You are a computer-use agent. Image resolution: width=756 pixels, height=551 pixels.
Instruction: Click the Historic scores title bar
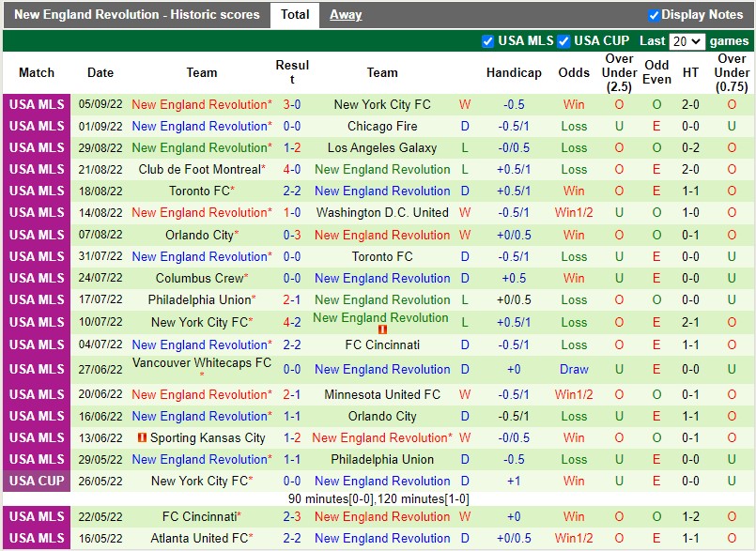coord(137,14)
